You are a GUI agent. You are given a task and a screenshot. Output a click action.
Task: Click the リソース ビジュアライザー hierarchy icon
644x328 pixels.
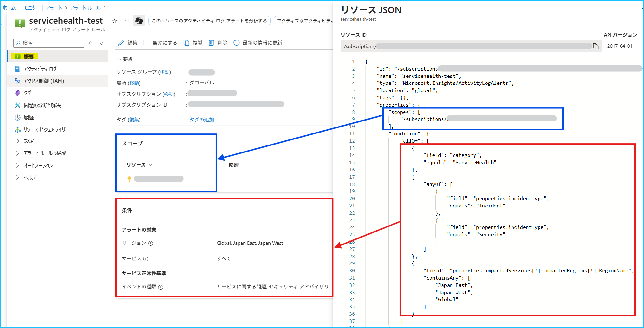(x=18, y=130)
